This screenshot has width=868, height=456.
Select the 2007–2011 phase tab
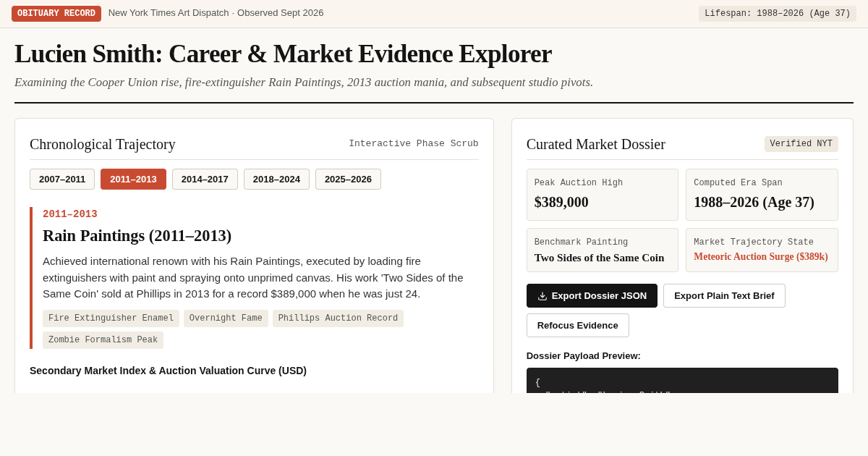coord(62,180)
